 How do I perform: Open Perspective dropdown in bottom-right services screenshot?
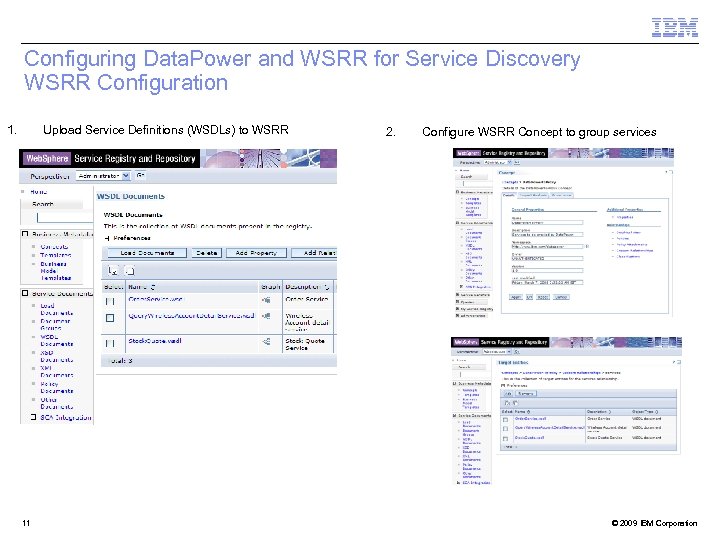(497, 352)
